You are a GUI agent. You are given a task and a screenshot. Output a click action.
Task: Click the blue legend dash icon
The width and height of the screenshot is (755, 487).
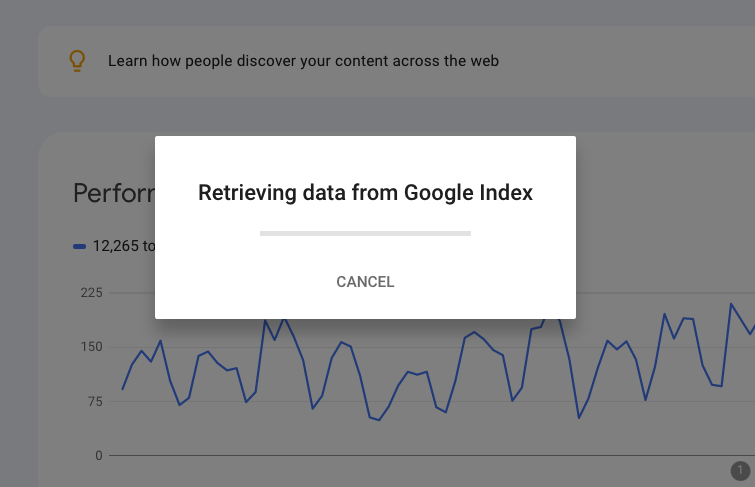pos(80,246)
